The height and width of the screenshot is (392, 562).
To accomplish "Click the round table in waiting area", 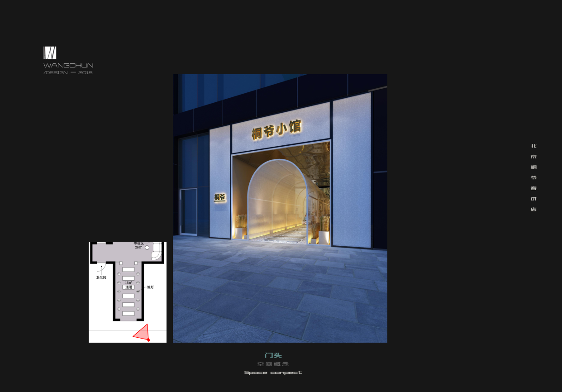I will (x=147, y=248).
